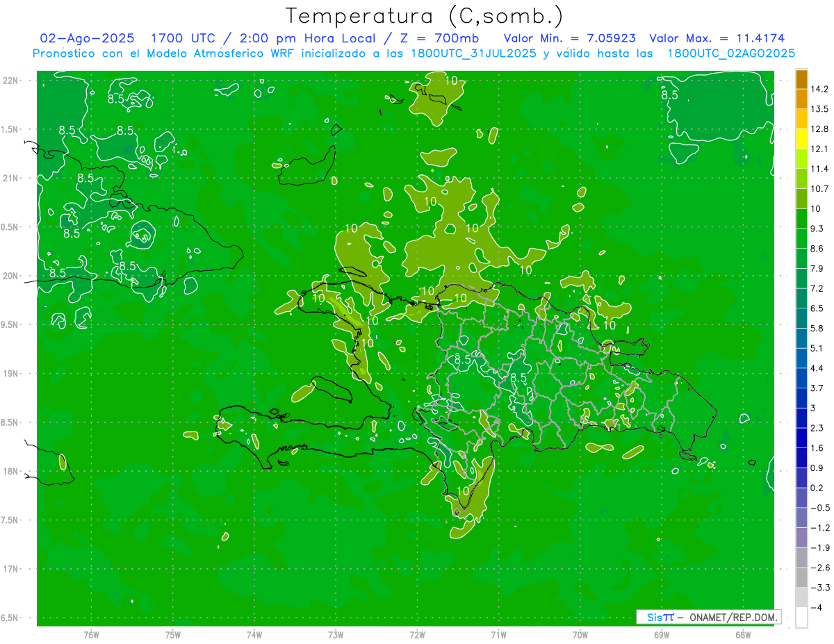Click the '19N' latitude axis label

coord(12,373)
